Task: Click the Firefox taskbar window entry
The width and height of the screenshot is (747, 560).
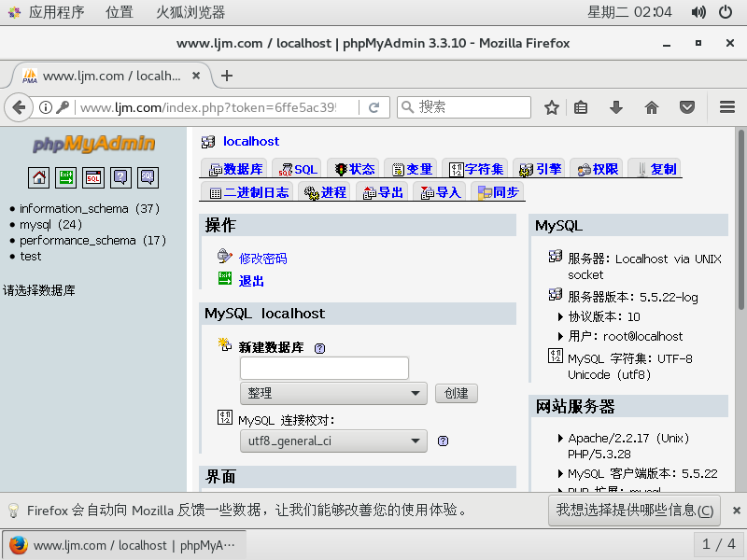Action: [x=125, y=545]
